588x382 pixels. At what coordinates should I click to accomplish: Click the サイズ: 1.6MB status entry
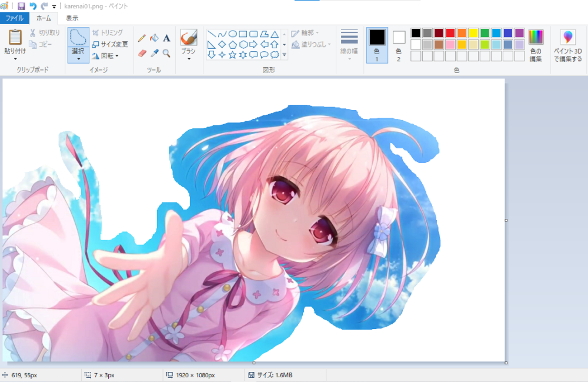tap(270, 375)
